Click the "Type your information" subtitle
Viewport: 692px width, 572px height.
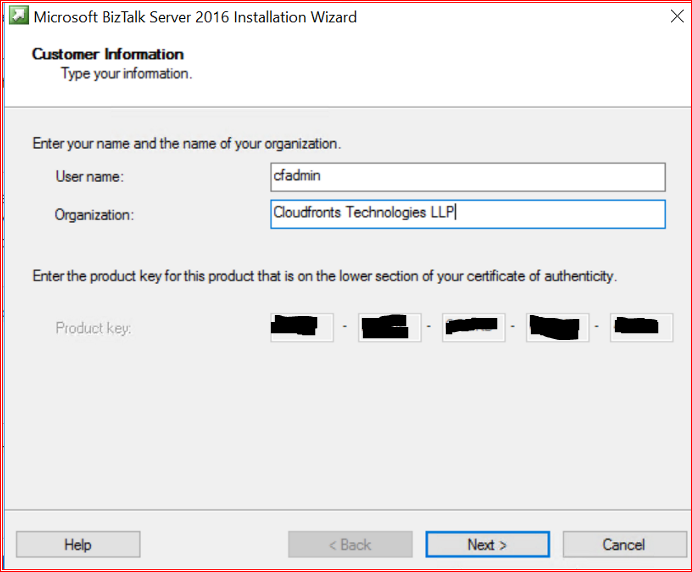126,73
